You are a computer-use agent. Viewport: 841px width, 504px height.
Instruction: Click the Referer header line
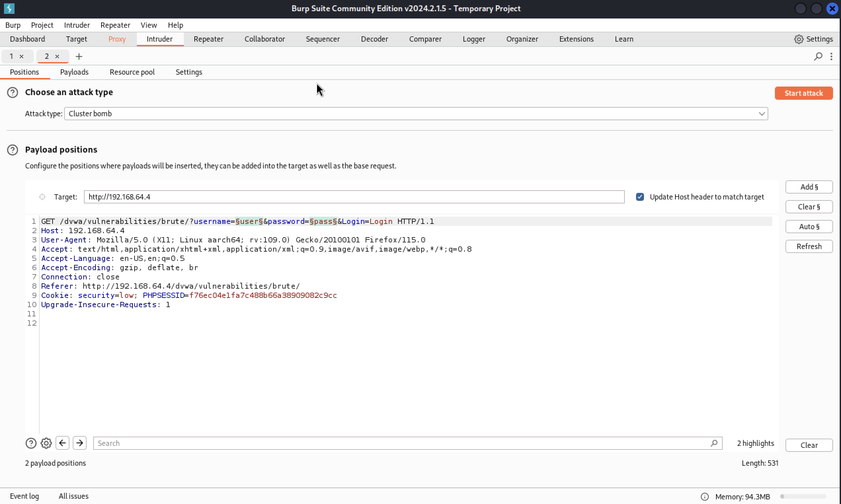[170, 286]
